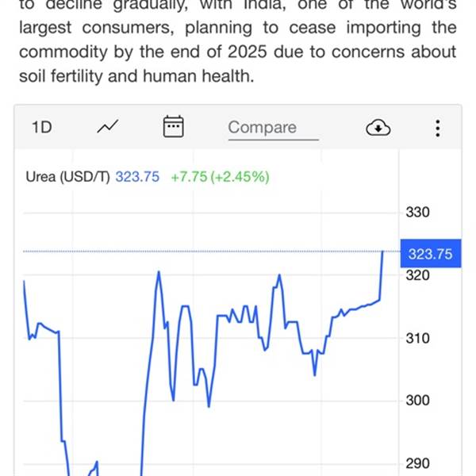Viewport: 476px width, 476px height.
Task: Download chart data with cloud icon
Action: click(378, 128)
